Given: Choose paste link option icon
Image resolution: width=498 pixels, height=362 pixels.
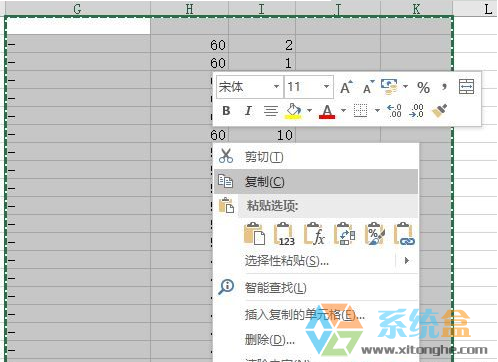Looking at the screenshot, I should (x=404, y=234).
